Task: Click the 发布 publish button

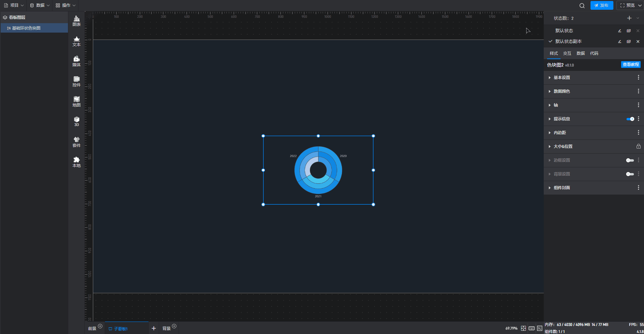Action: [x=602, y=5]
